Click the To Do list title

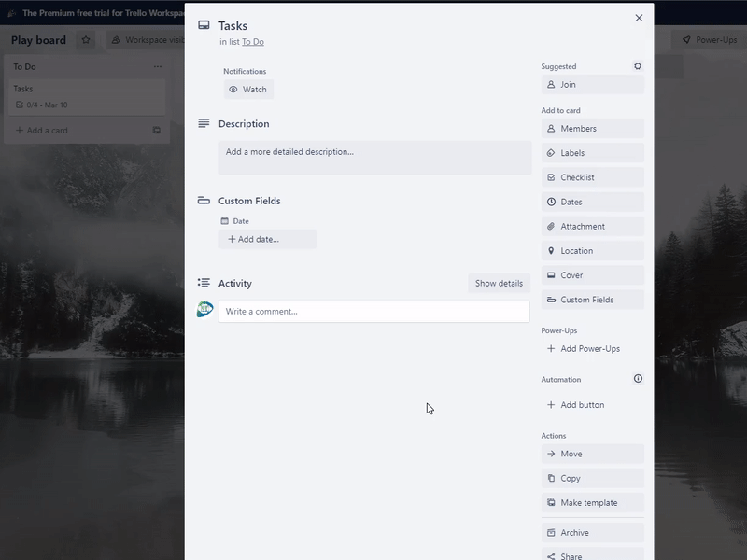coord(25,66)
